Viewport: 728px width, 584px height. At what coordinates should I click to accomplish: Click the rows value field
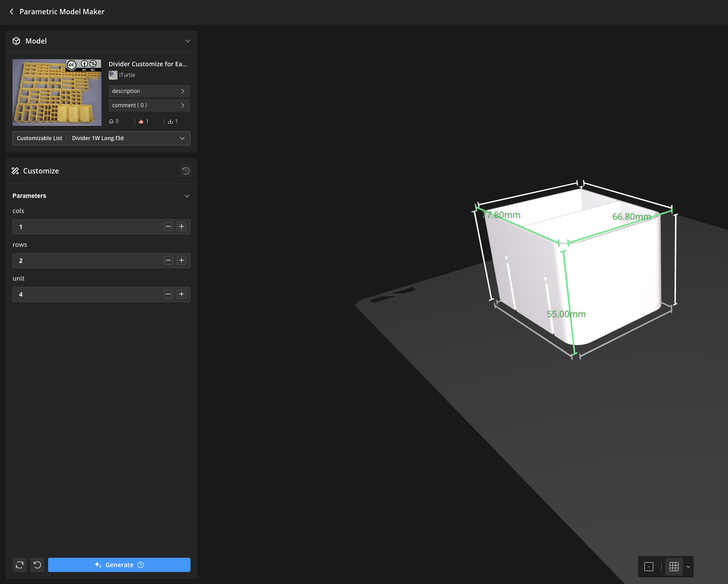tap(101, 261)
